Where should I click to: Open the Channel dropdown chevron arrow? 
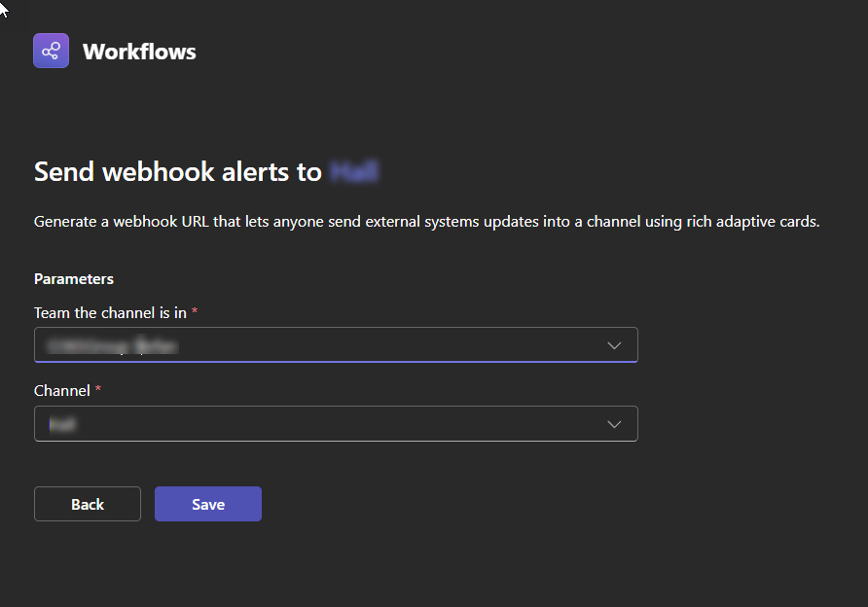click(614, 424)
